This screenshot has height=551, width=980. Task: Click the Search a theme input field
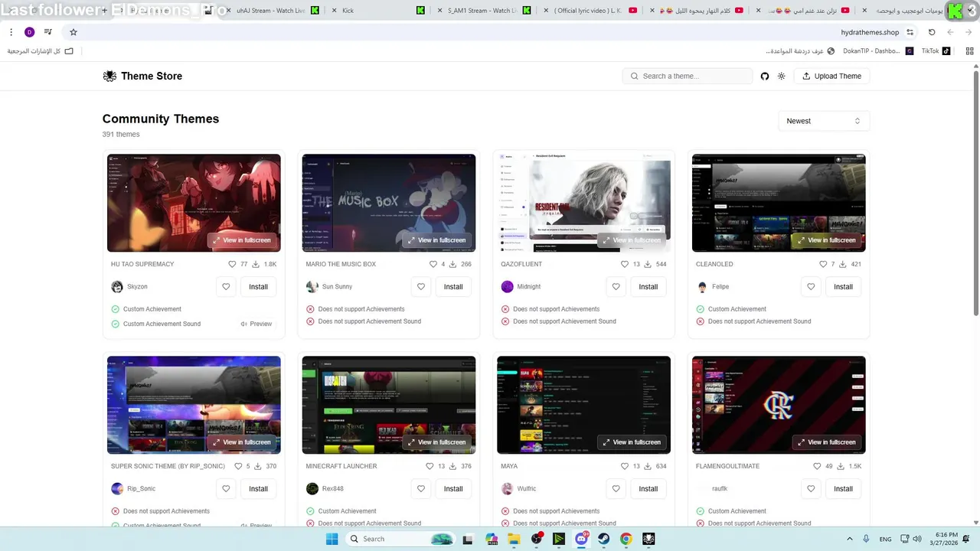pyautogui.click(x=688, y=76)
